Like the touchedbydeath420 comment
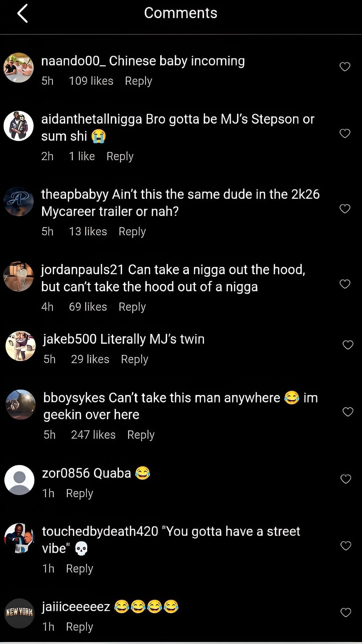The width and height of the screenshot is (362, 644). click(x=346, y=546)
